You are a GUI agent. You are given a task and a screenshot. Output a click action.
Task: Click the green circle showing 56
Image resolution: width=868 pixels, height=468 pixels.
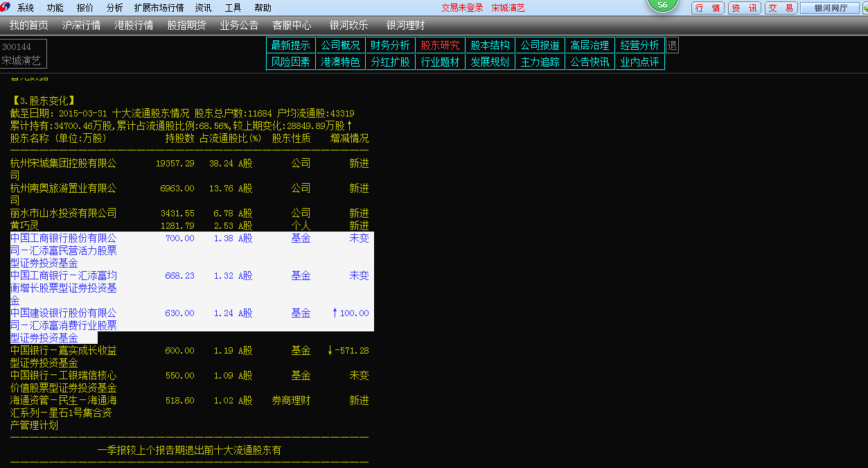pos(662,5)
